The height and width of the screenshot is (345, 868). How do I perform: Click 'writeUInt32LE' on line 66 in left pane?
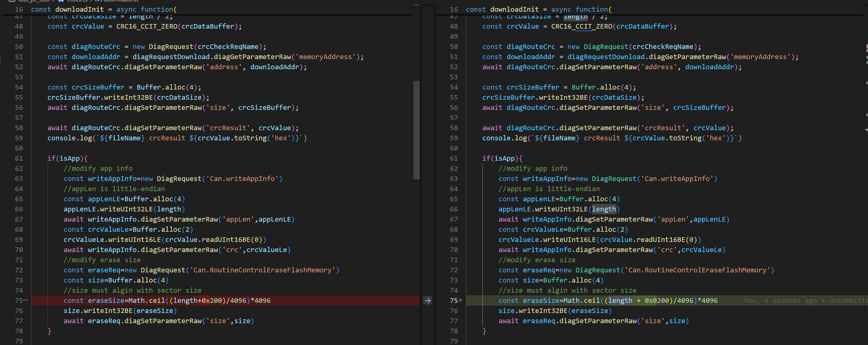click(x=127, y=209)
